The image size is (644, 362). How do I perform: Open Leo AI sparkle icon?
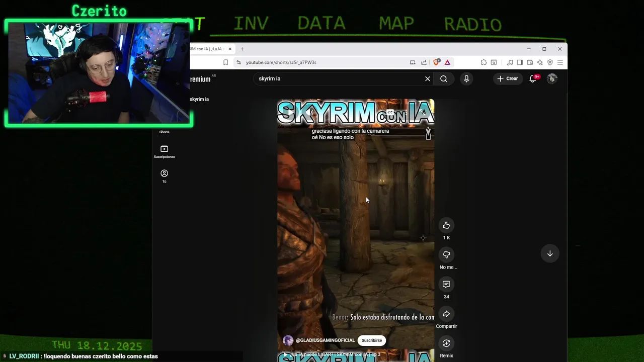(x=540, y=62)
